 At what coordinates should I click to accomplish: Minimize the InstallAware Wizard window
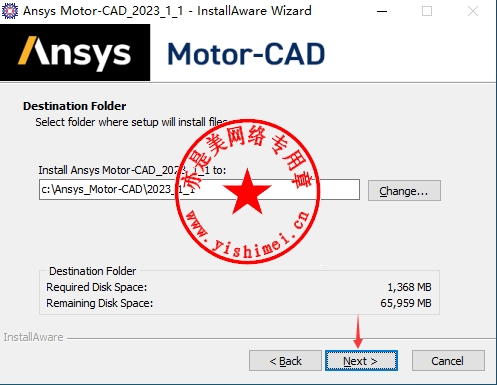tap(382, 11)
